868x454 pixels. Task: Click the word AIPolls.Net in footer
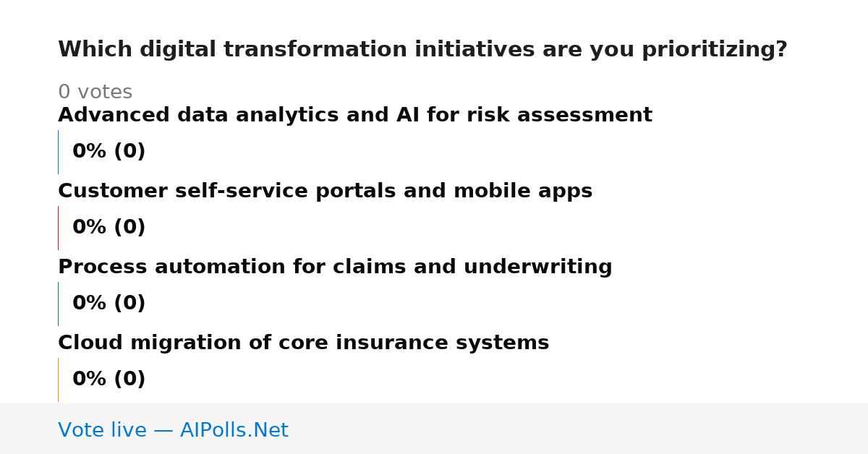pyautogui.click(x=234, y=430)
